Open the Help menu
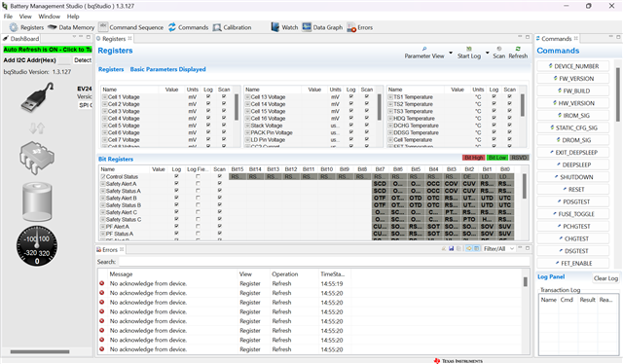 [x=73, y=17]
